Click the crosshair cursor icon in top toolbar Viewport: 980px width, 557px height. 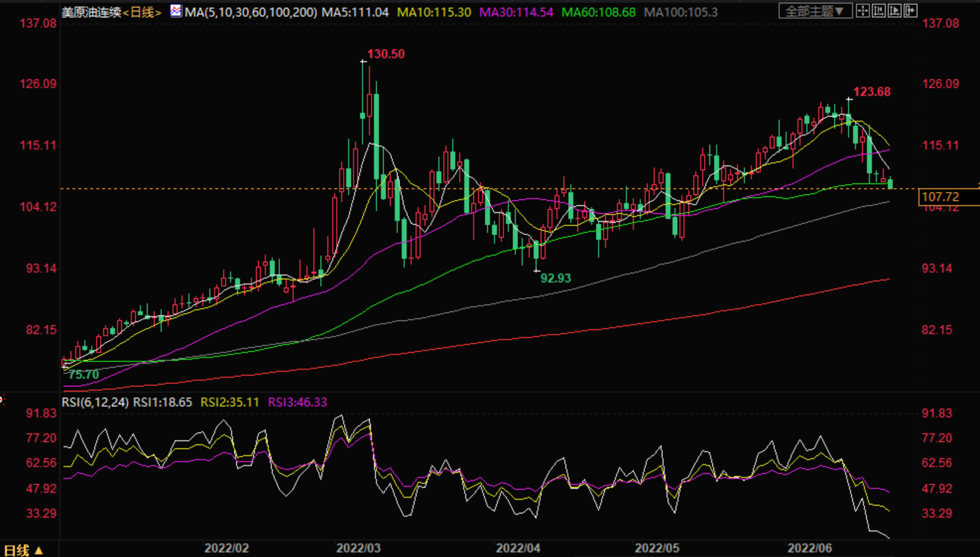point(863,11)
